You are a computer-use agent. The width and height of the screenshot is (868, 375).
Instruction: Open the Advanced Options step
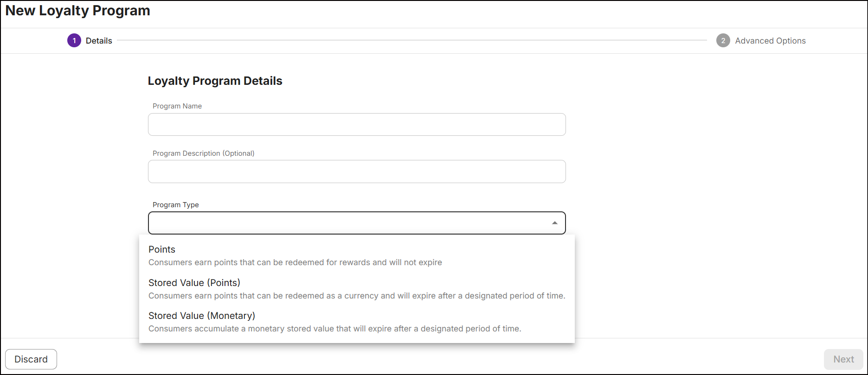pos(770,41)
